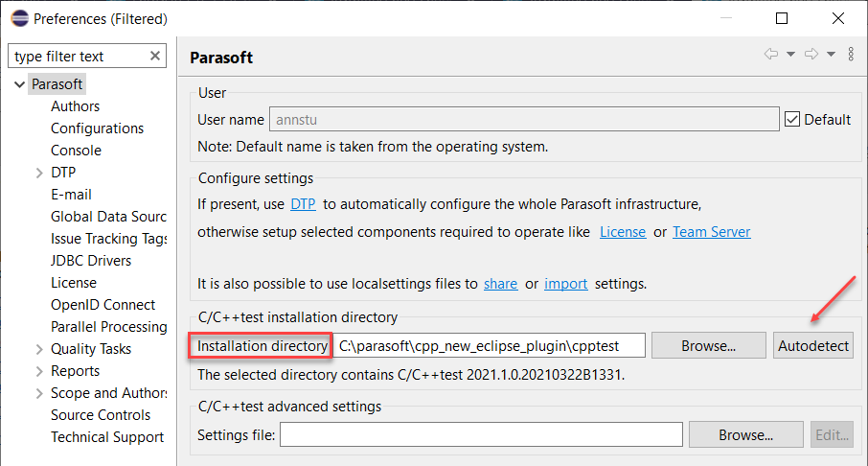
Task: Clear the filter text with X icon
Action: coord(155,56)
